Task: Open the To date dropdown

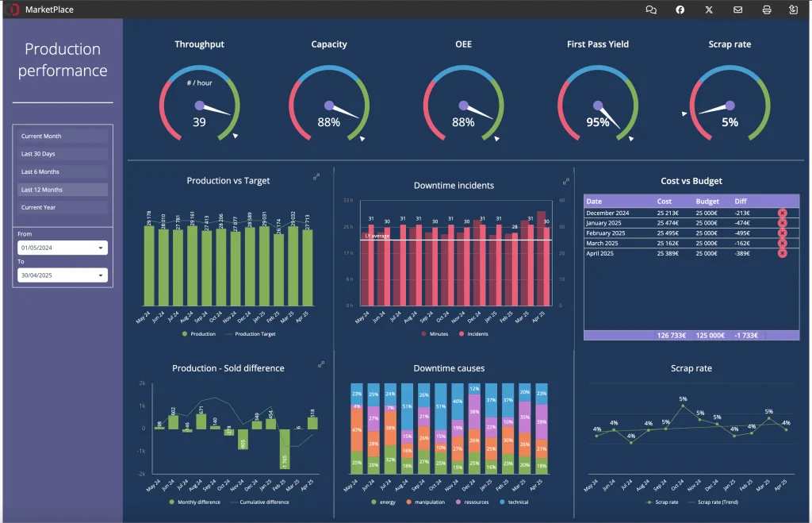Action: (63, 275)
